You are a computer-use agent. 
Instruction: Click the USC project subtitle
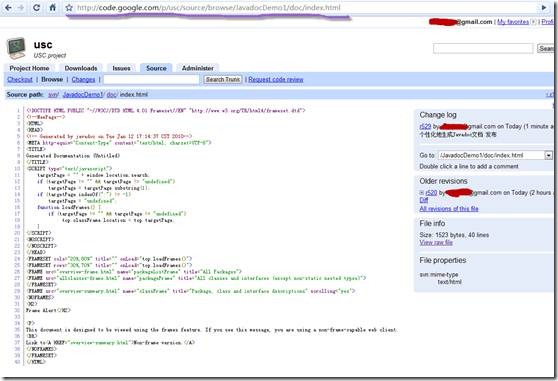pos(50,55)
